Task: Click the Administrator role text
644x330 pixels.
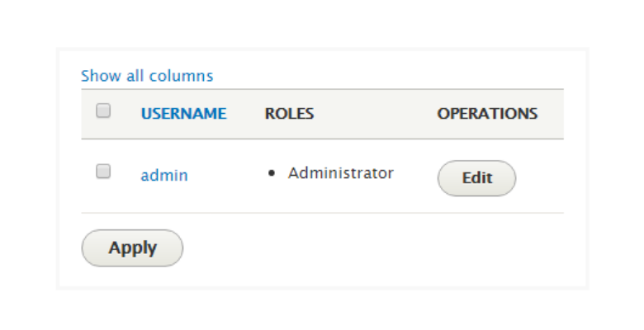Action: tap(340, 173)
